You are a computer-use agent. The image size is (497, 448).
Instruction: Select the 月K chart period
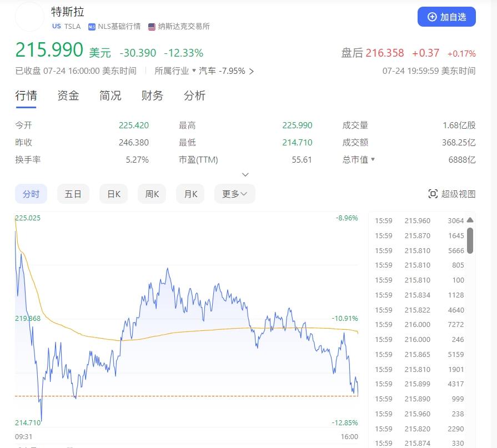click(x=190, y=194)
